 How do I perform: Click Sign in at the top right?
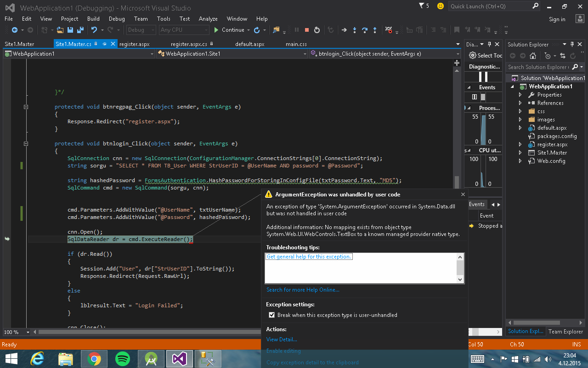(557, 19)
